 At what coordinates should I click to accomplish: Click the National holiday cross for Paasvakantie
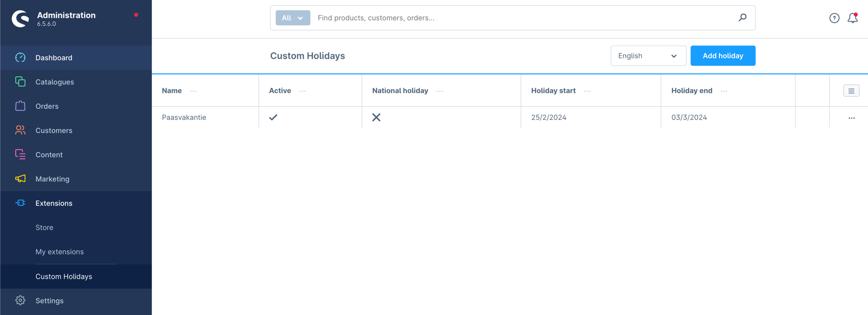[x=376, y=117]
